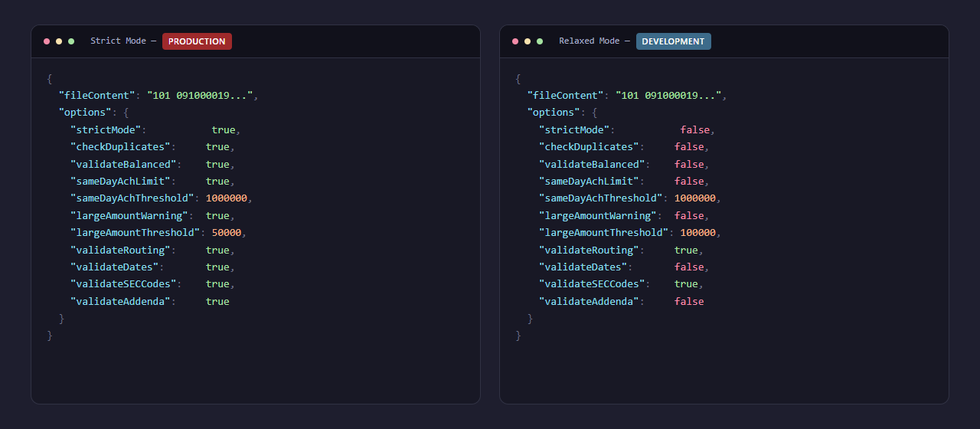Click validateAddenda key in production panel

point(120,302)
